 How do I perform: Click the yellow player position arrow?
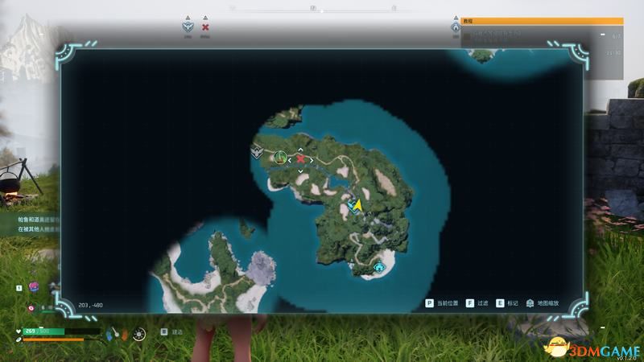358,205
